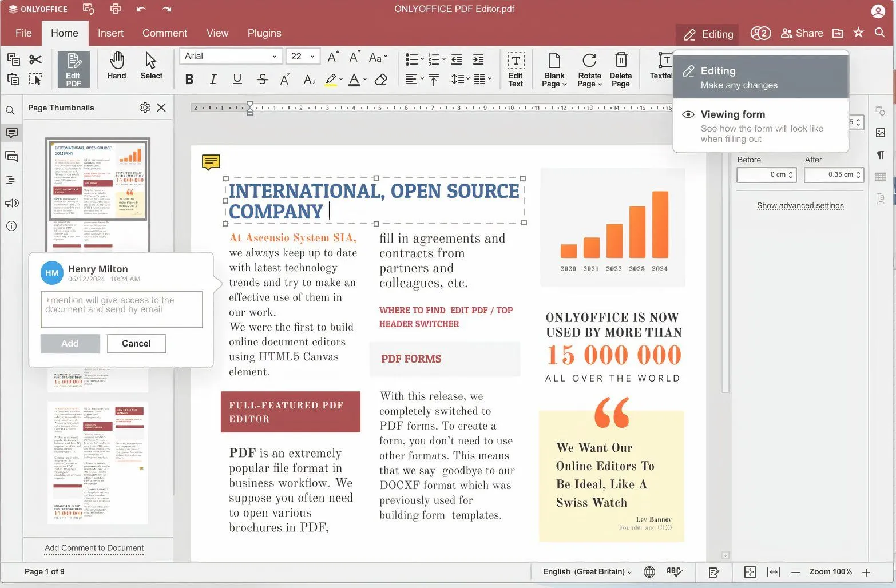The height and width of the screenshot is (588, 896).
Task: Open the font size 22 dropdown
Action: [x=303, y=56]
